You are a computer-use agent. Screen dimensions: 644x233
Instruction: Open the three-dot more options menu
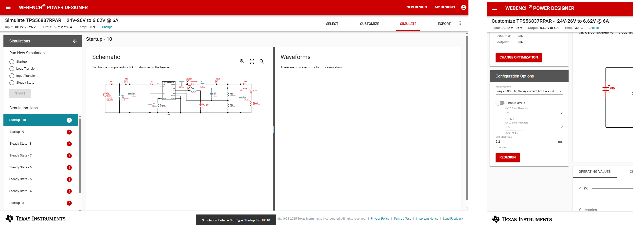(460, 23)
